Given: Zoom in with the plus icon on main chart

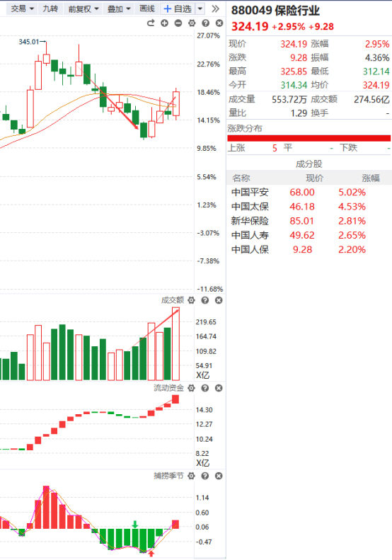Looking at the screenshot, I should pos(164,23).
